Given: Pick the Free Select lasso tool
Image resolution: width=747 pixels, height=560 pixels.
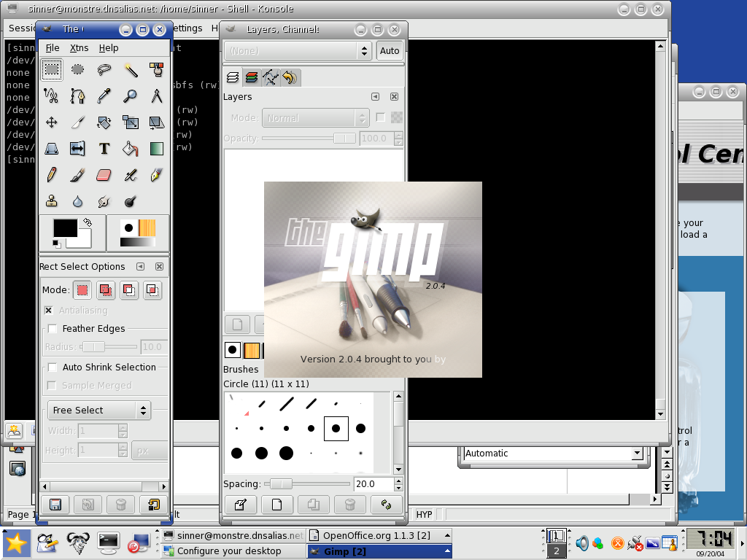Looking at the screenshot, I should tap(104, 69).
